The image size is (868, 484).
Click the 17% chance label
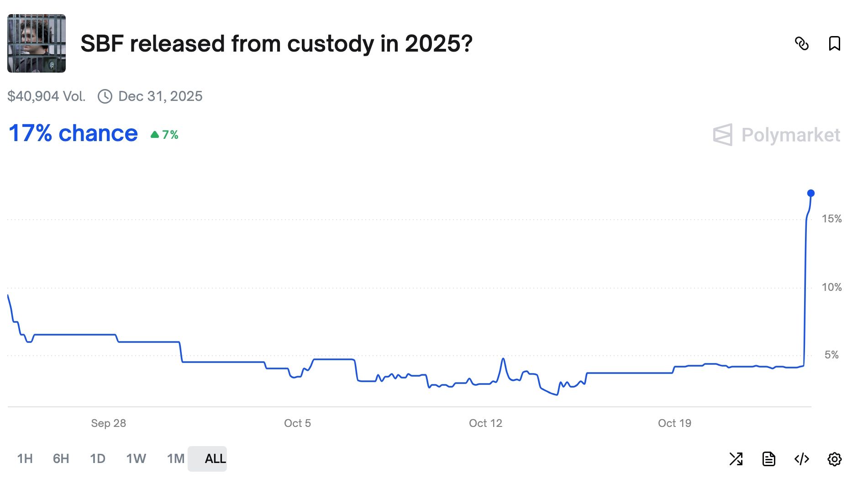[x=73, y=133]
